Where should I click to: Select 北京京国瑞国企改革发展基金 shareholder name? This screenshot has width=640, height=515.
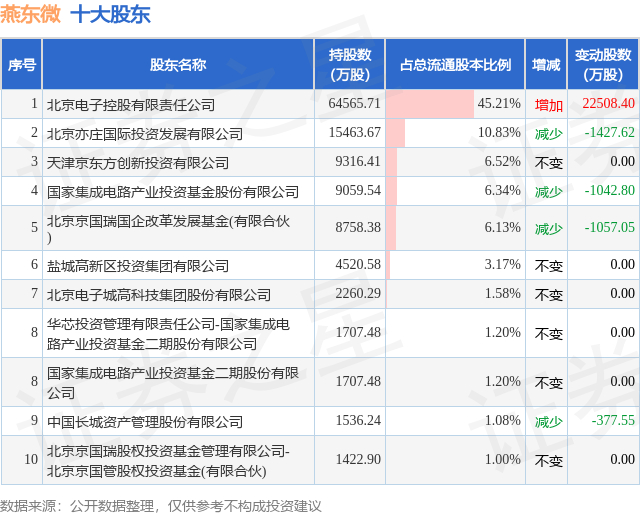click(168, 228)
